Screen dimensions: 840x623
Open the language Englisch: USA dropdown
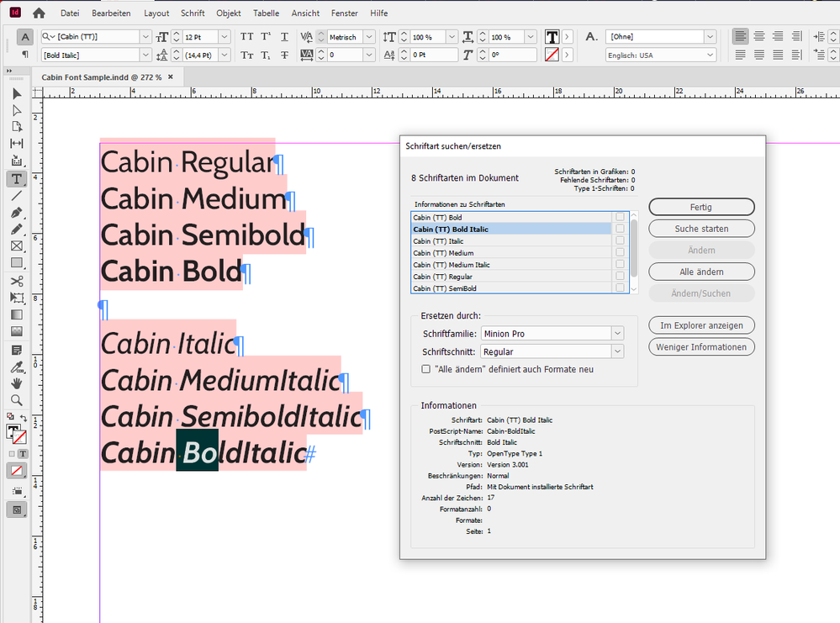pos(710,55)
